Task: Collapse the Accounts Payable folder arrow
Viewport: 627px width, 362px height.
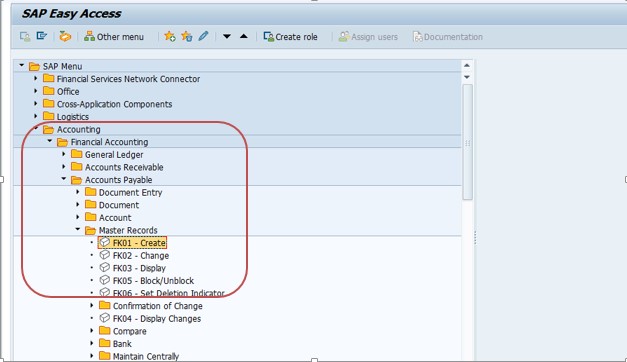Action: click(64, 179)
